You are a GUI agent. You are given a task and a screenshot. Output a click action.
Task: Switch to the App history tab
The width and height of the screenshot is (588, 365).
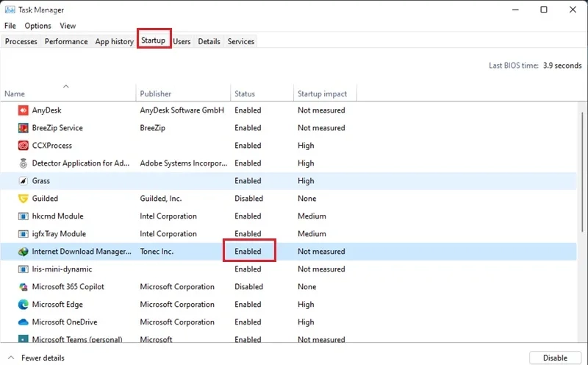point(115,41)
